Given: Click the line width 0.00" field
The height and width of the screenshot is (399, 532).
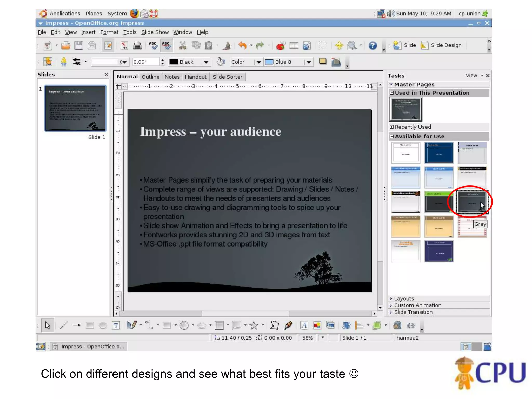Looking at the screenshot, I should click(x=146, y=62).
